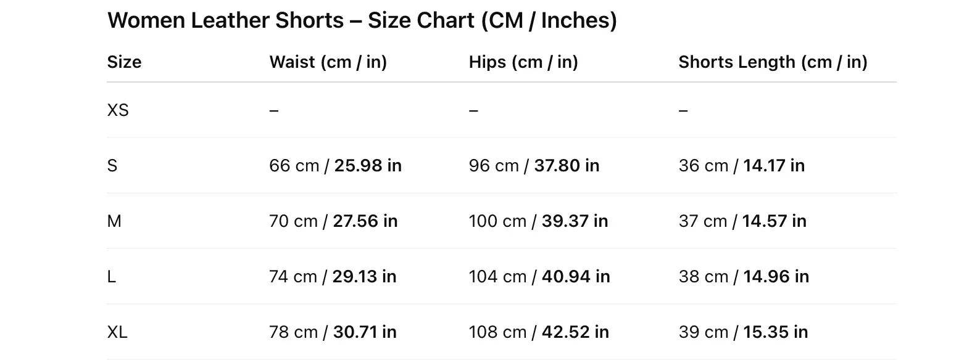This screenshot has width=980, height=360.
Task: Click the 100 cm / 39.37 in hips cell
Action: [x=538, y=221]
